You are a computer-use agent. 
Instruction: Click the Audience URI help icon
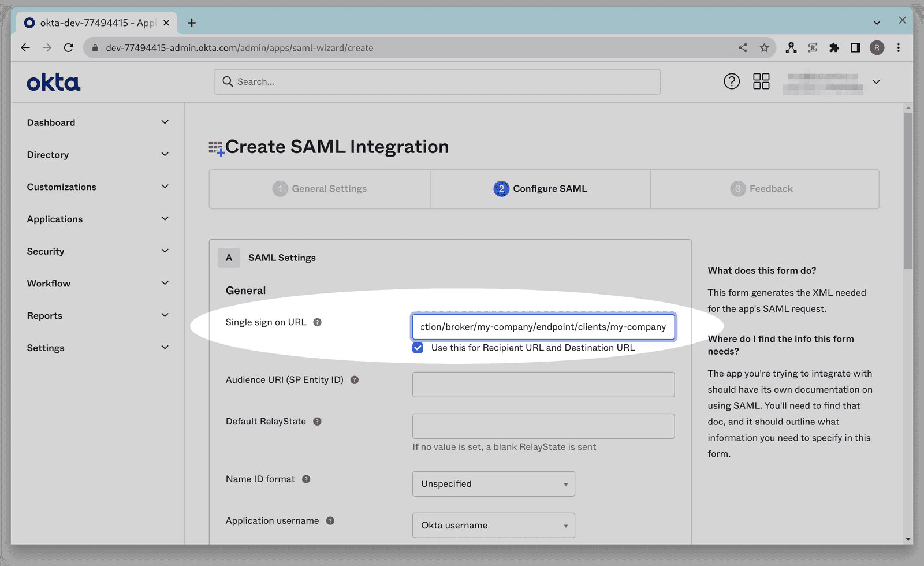[x=355, y=380]
